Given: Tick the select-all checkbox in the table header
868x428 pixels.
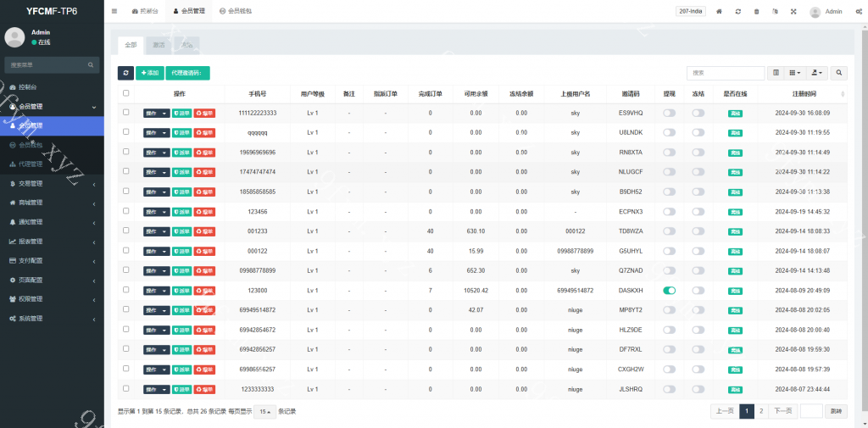Looking at the screenshot, I should 125,93.
